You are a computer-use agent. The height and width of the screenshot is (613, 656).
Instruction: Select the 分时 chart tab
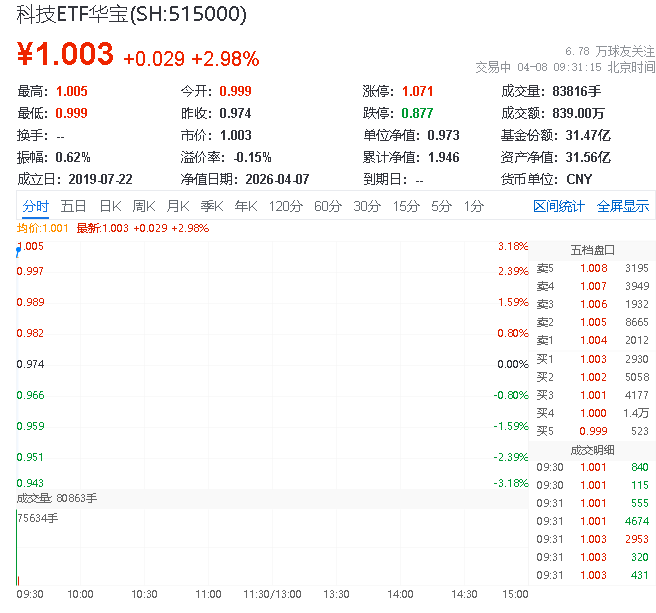click(x=36, y=206)
